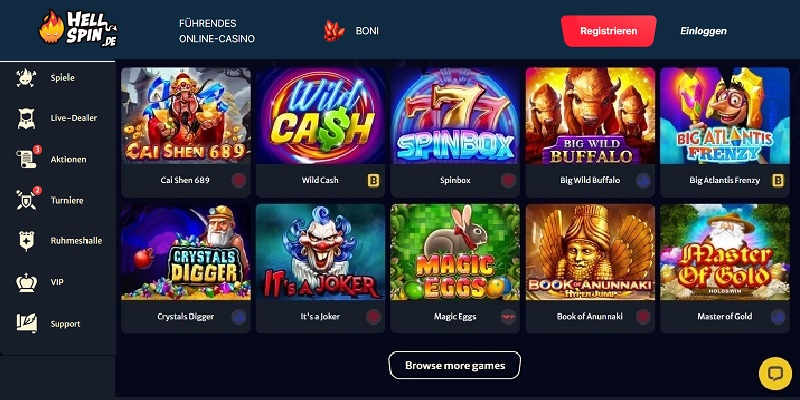Click the BONI crystal icon
This screenshot has height=400, width=800.
334,31
